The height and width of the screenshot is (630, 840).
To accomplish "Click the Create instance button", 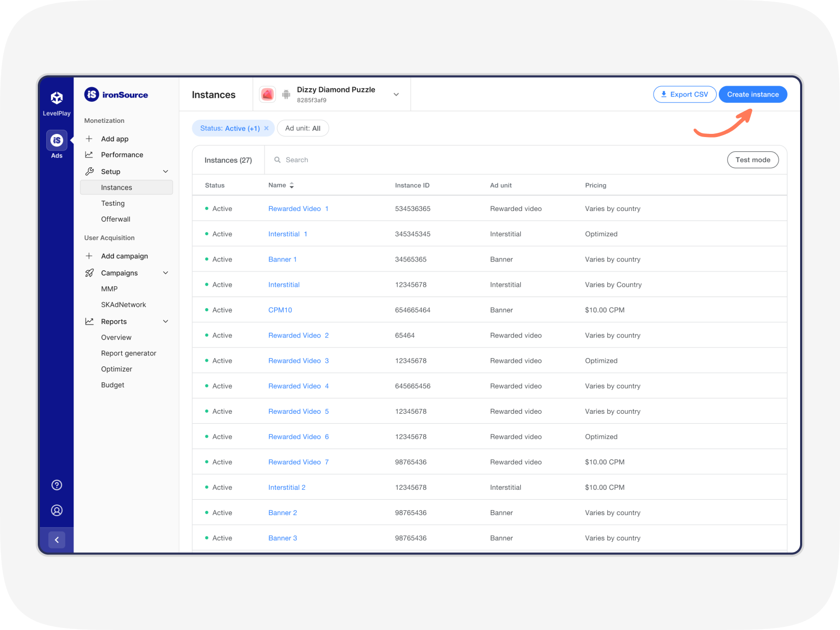I will (752, 94).
